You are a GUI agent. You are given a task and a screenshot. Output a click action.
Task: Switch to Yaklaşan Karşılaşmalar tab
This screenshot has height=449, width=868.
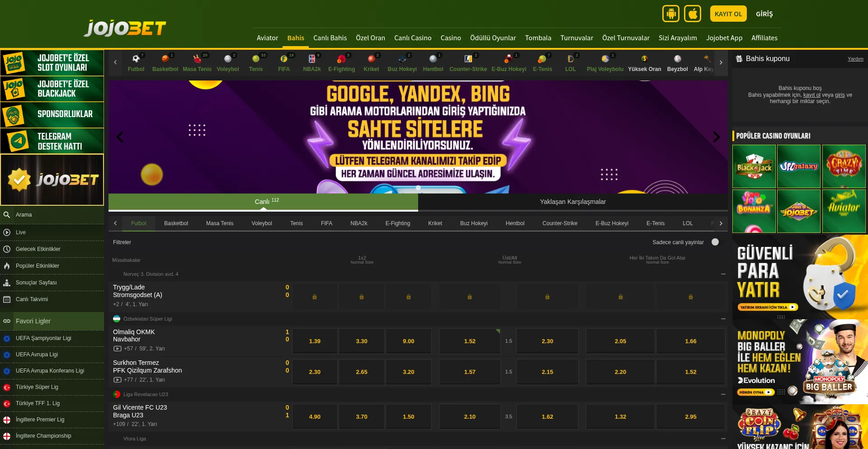pos(572,202)
